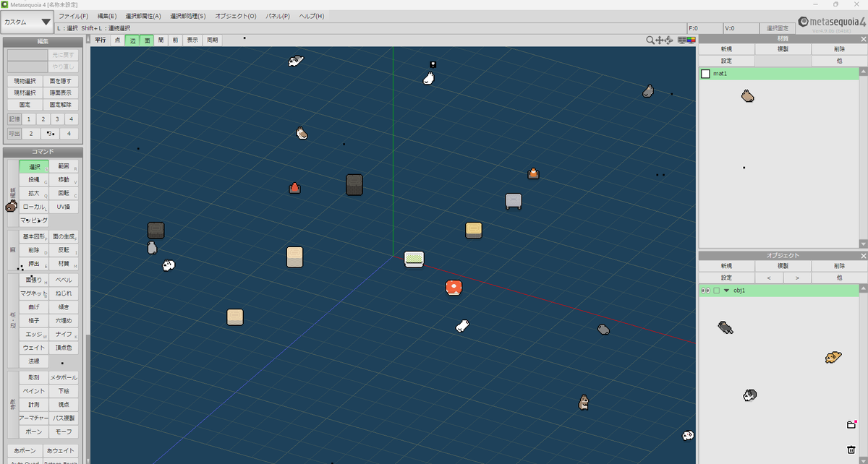Select the ボーン bone command
The height and width of the screenshot is (464, 868).
(35, 431)
